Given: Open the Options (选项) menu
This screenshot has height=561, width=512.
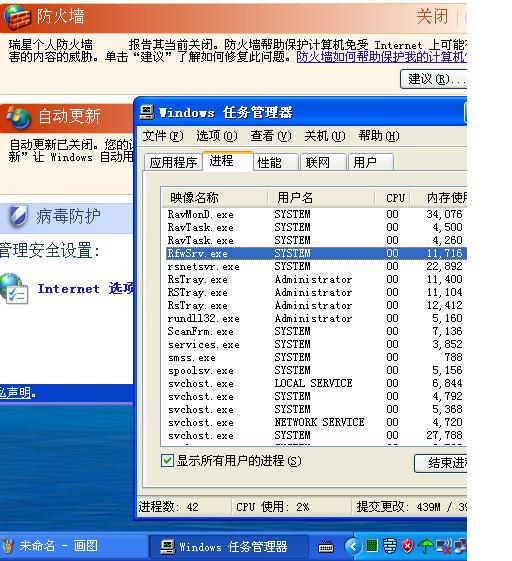Looking at the screenshot, I should tap(217, 136).
